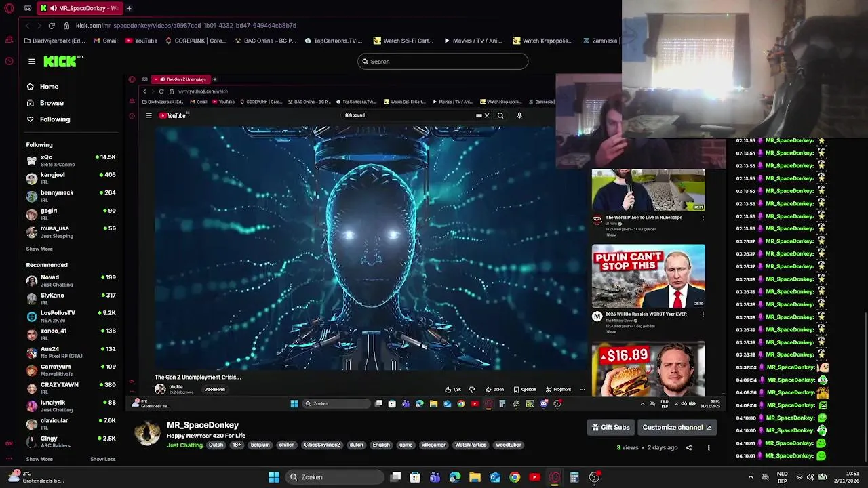Open the COREPUNK bookmark
Viewport: 868px width, 488px height.
tap(196, 41)
